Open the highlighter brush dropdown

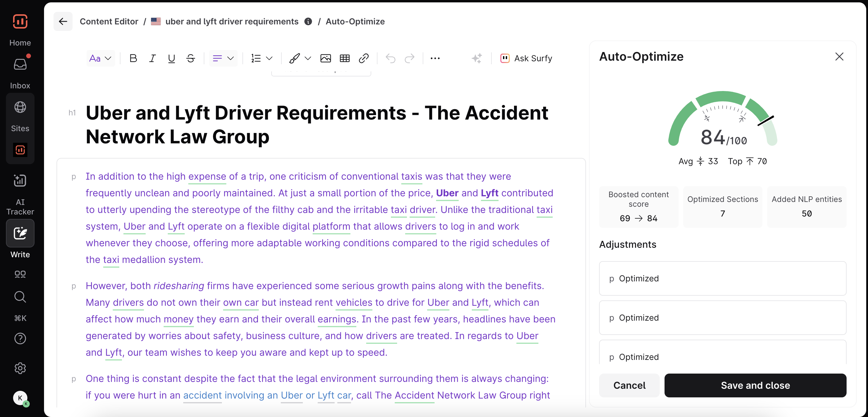click(300, 58)
